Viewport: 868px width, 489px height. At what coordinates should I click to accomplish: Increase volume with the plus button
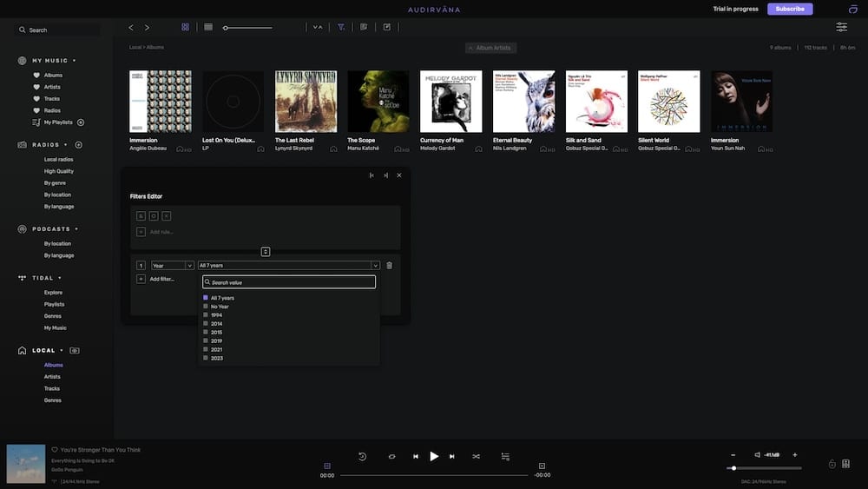[795, 454]
